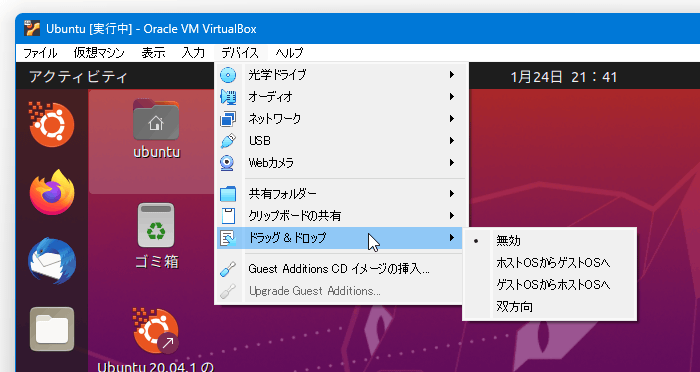Open the ubuntu home folder on desktop
Image resolution: width=700 pixels, height=372 pixels.
click(156, 129)
